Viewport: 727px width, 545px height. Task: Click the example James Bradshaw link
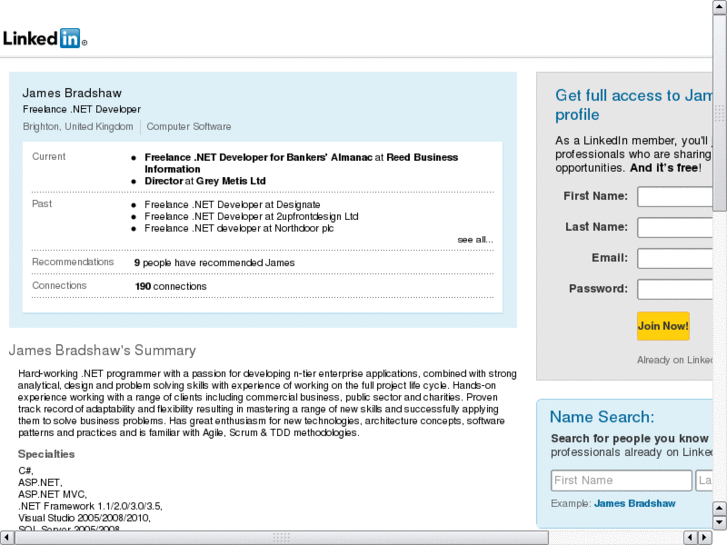(x=635, y=504)
